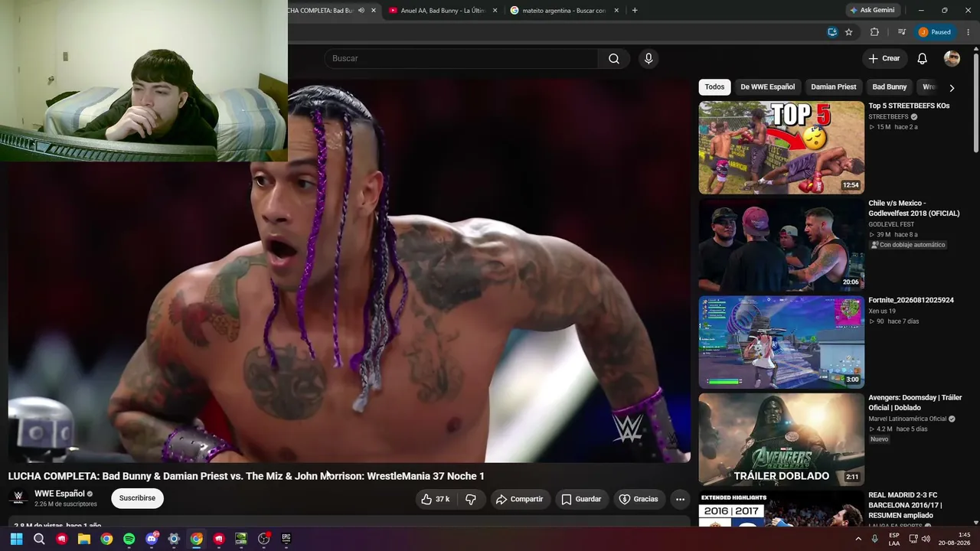Screen dimensions: 980x551
Task: Open the Top 5 STREETBEEFS KOs thumbnail
Action: click(781, 148)
